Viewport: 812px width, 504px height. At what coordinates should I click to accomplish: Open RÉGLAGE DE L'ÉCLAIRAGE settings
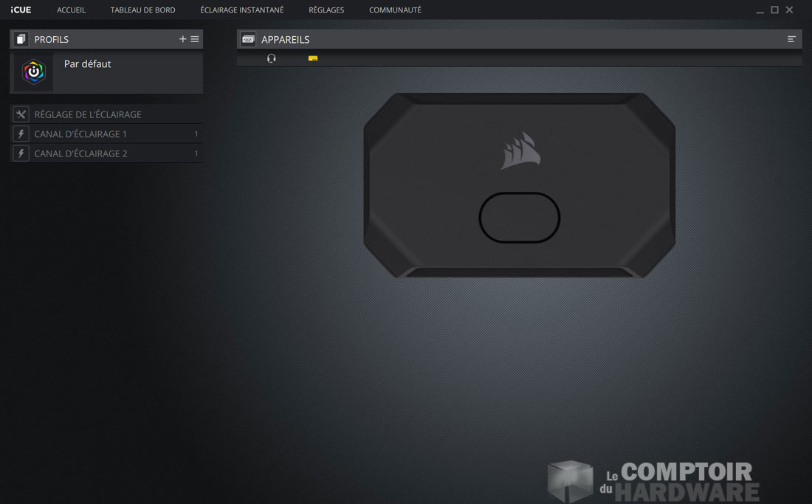tap(88, 114)
